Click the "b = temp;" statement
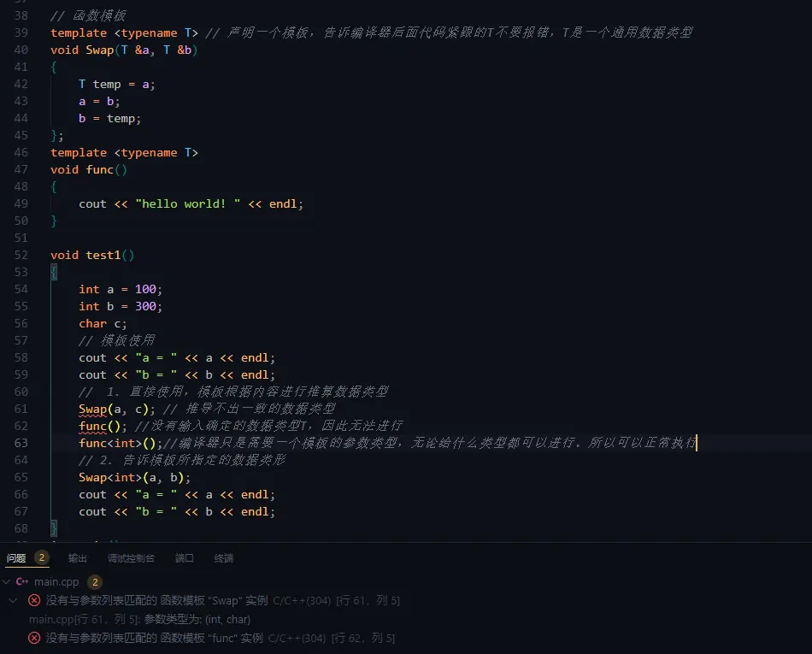 (x=109, y=119)
